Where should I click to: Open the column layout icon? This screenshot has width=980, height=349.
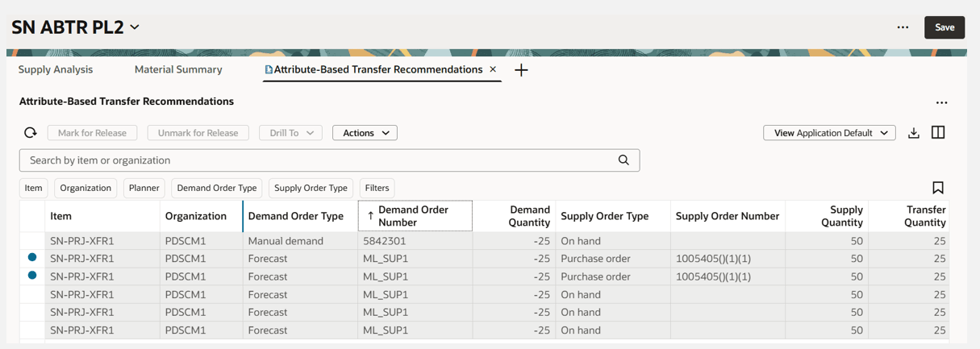(x=938, y=133)
